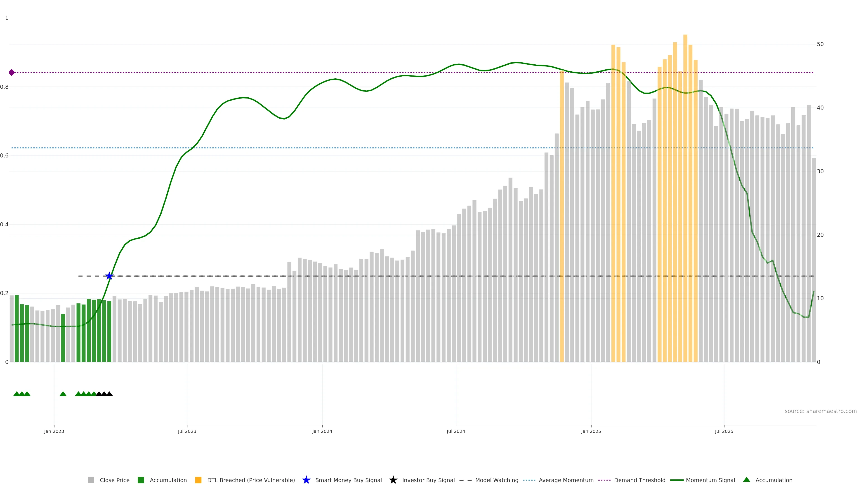Click the black star legend icon
The height and width of the screenshot is (488, 868).
click(393, 480)
